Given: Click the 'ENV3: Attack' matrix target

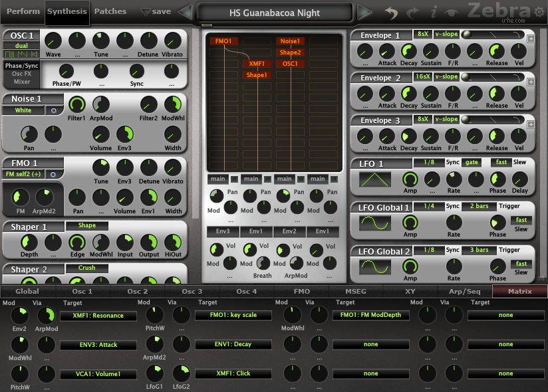Looking at the screenshot, I should [x=98, y=345].
